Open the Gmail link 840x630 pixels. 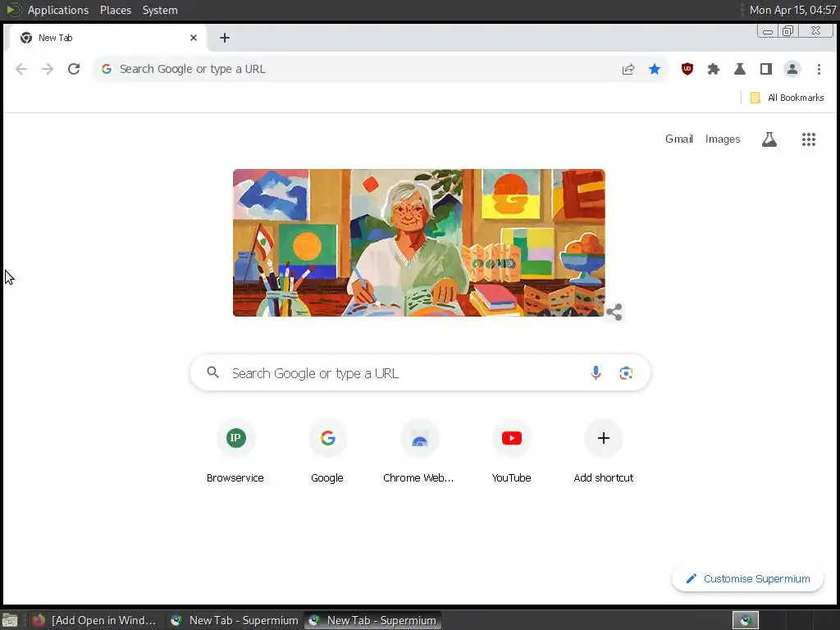[x=678, y=139]
